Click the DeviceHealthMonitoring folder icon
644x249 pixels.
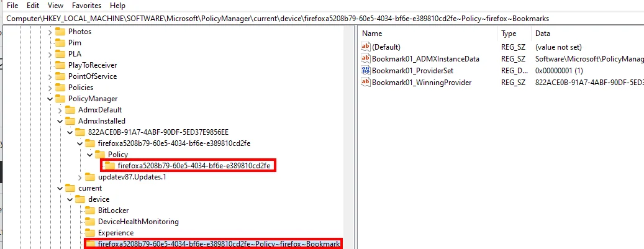click(90, 222)
